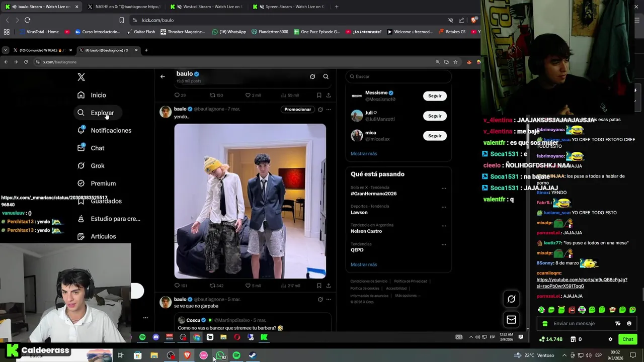Open Estudio para creadores in sidebar
Viewport: 644px width, 362px height.
click(109, 219)
